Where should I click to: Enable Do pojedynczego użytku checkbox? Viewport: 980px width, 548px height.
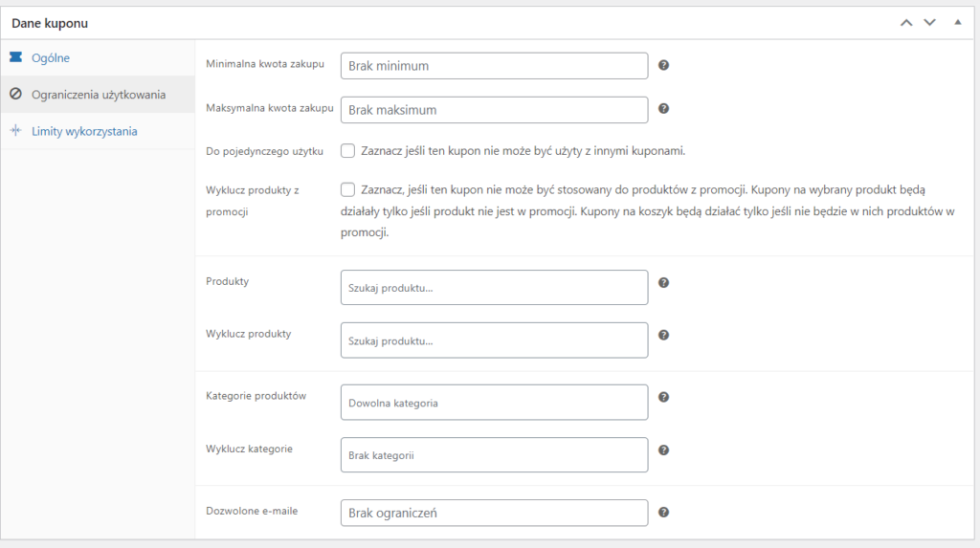tap(347, 150)
